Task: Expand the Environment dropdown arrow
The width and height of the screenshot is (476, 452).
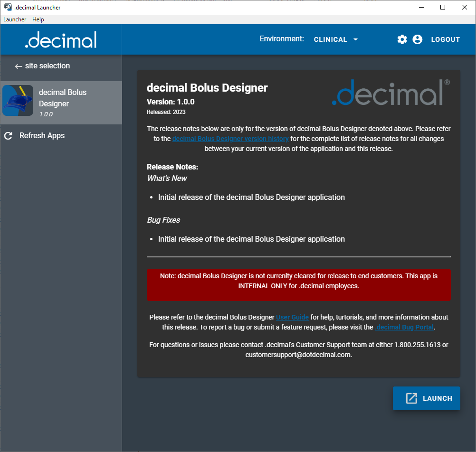Action: coord(356,39)
